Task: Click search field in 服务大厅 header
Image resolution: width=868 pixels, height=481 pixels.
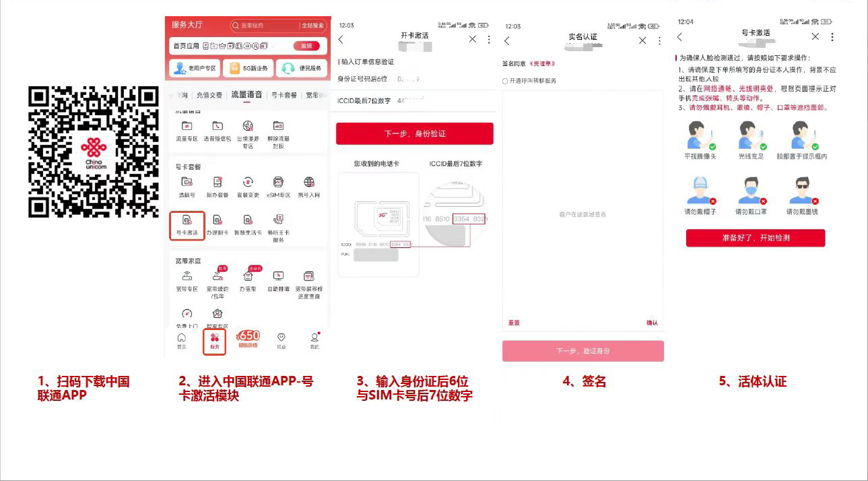Action: (263, 26)
